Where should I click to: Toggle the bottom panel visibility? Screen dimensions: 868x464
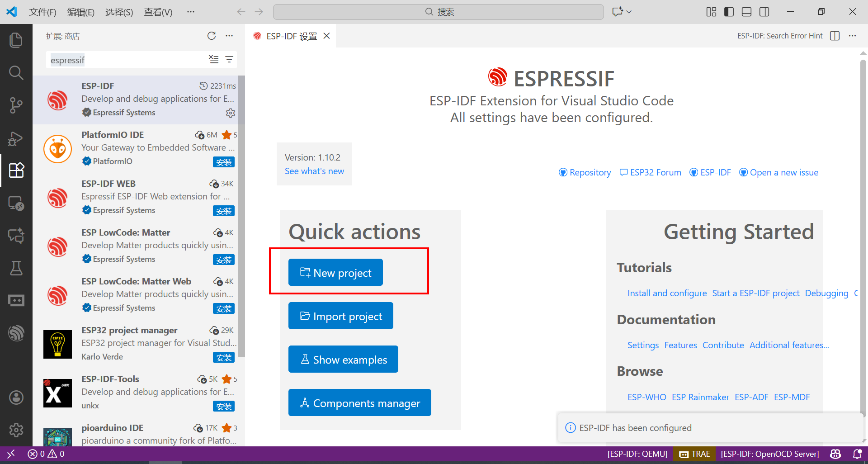(746, 12)
